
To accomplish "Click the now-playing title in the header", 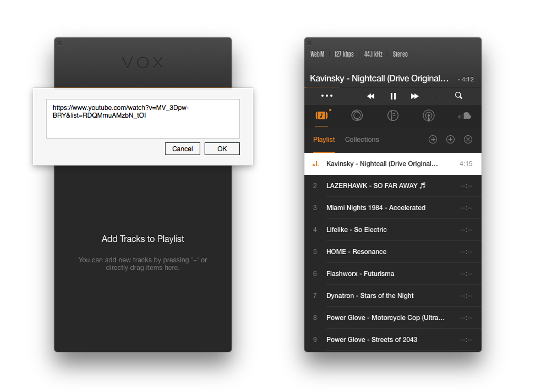I will (x=379, y=78).
